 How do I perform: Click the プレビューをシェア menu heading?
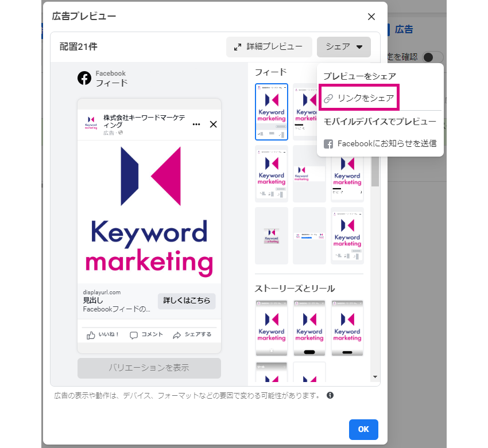[x=360, y=76]
